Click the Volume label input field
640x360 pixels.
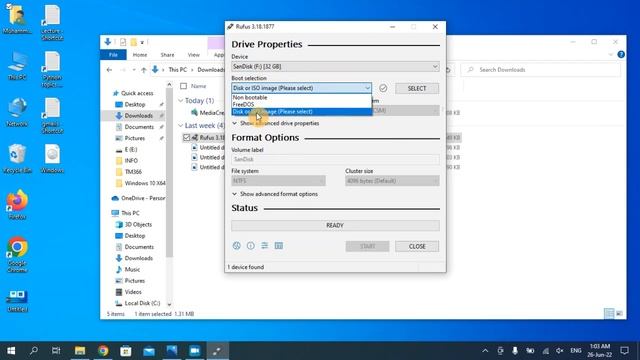point(335,159)
